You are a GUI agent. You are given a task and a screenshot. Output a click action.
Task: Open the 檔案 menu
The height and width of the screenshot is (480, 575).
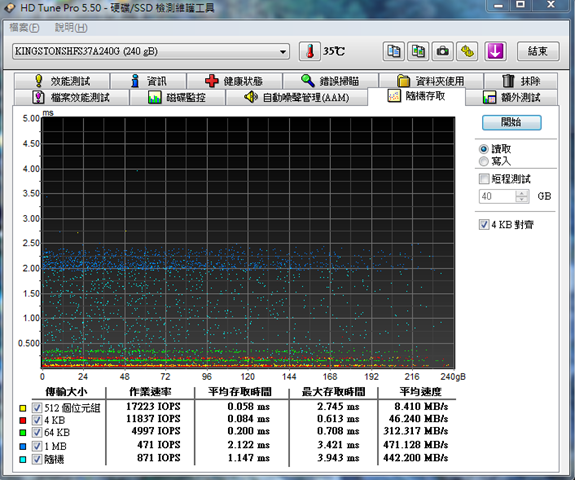point(24,28)
